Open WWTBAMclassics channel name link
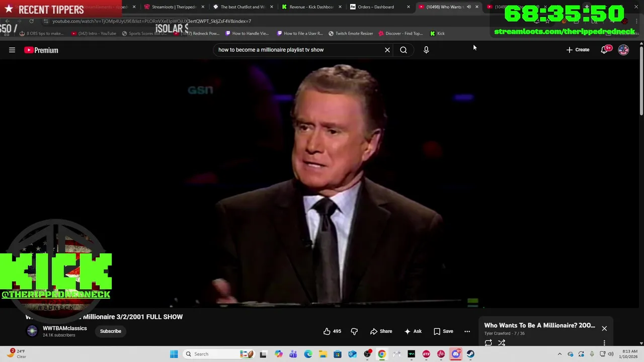This screenshot has height=362, width=644. pos(65,328)
